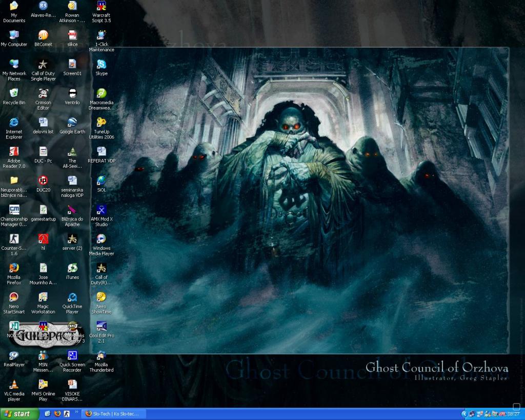Launch Counter-Strike from Quick Launch

pyautogui.click(x=67, y=414)
